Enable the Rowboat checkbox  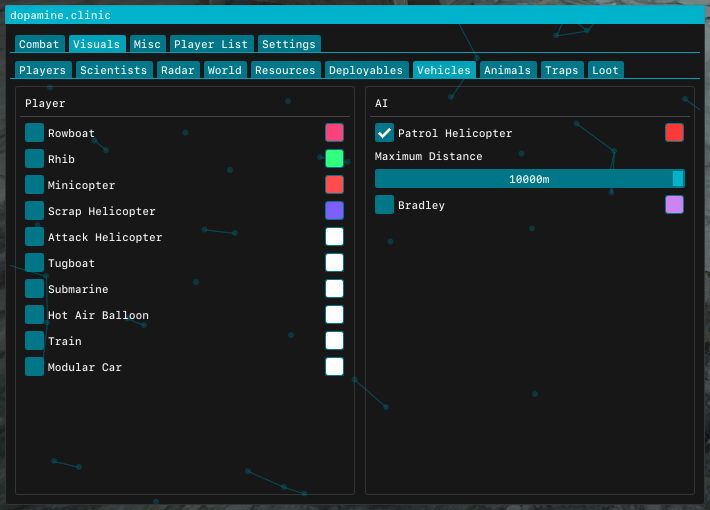pos(34,133)
